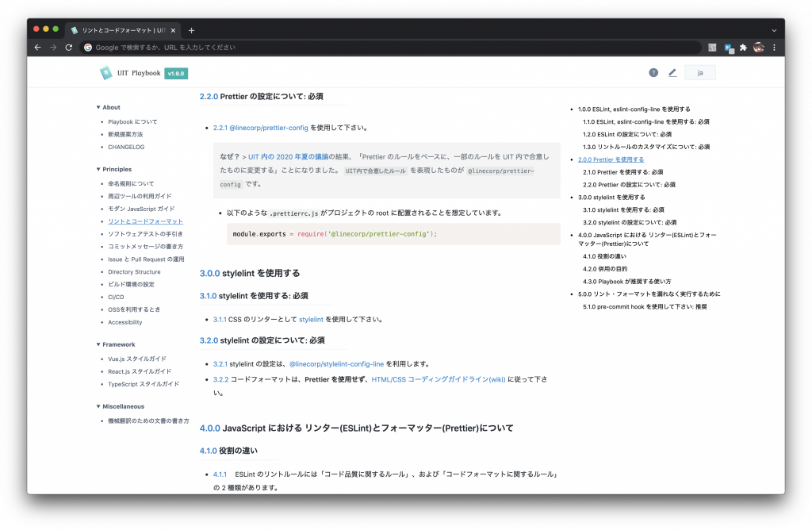This screenshot has height=530, width=812.
Task: Focus the browser URL address bar
Action: click(389, 48)
